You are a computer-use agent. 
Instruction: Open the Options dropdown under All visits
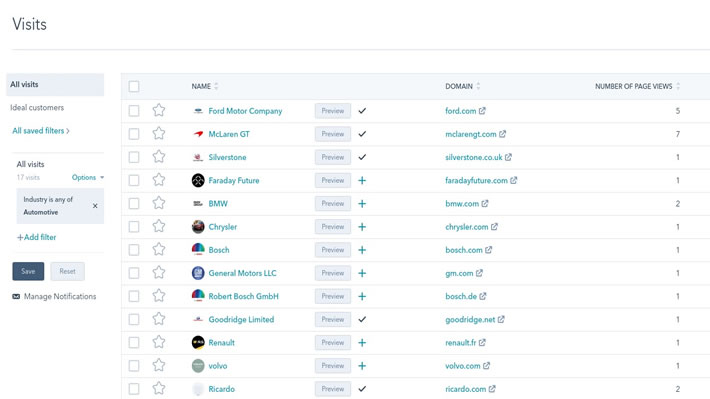(x=88, y=177)
